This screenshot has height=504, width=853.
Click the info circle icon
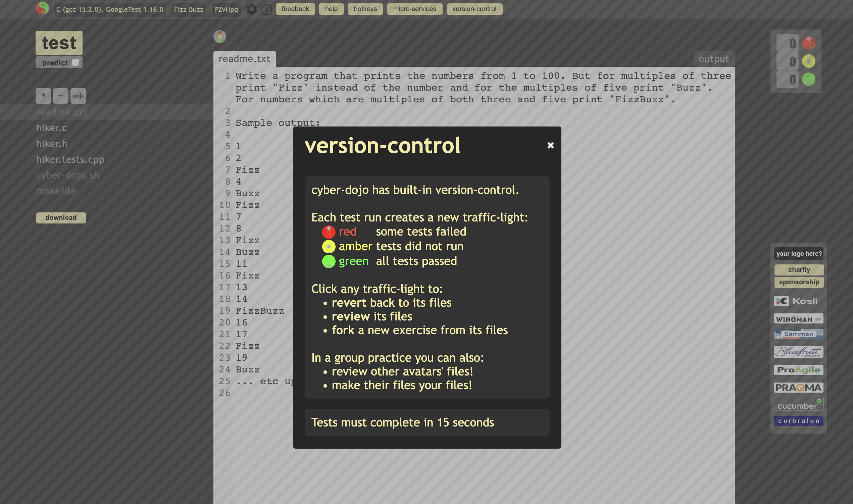266,9
